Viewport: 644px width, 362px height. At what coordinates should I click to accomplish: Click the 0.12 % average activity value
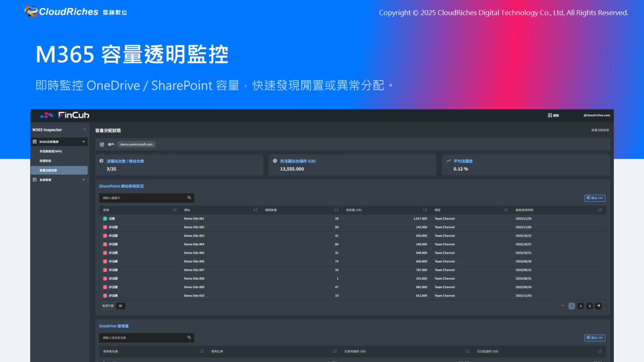(x=461, y=169)
